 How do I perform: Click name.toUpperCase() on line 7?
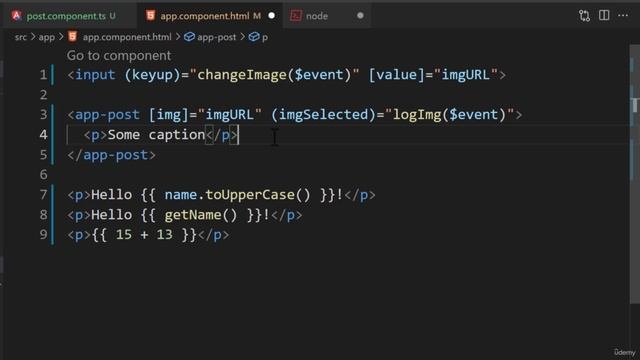pyautogui.click(x=238, y=195)
